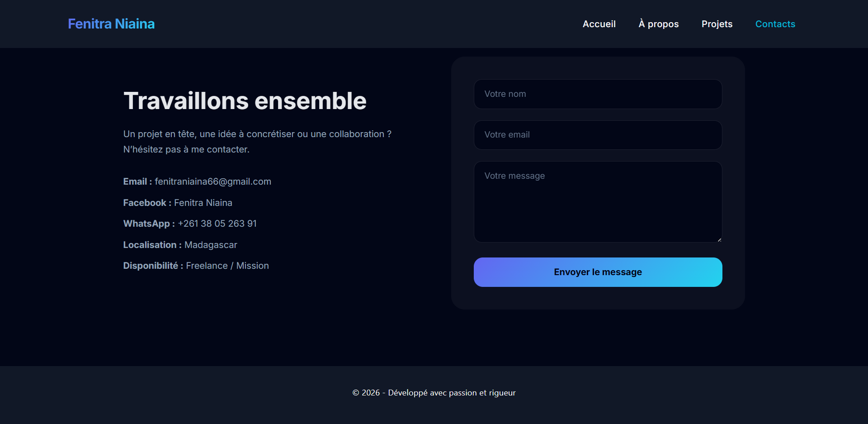Navigate to the Projets section

click(x=717, y=24)
